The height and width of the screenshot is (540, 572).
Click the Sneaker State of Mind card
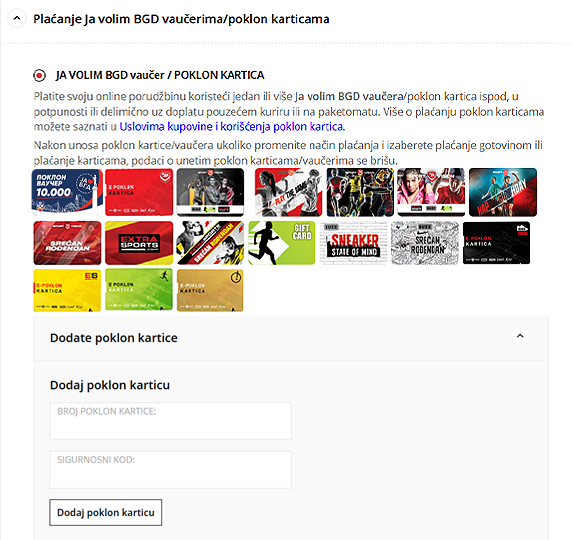[353, 243]
